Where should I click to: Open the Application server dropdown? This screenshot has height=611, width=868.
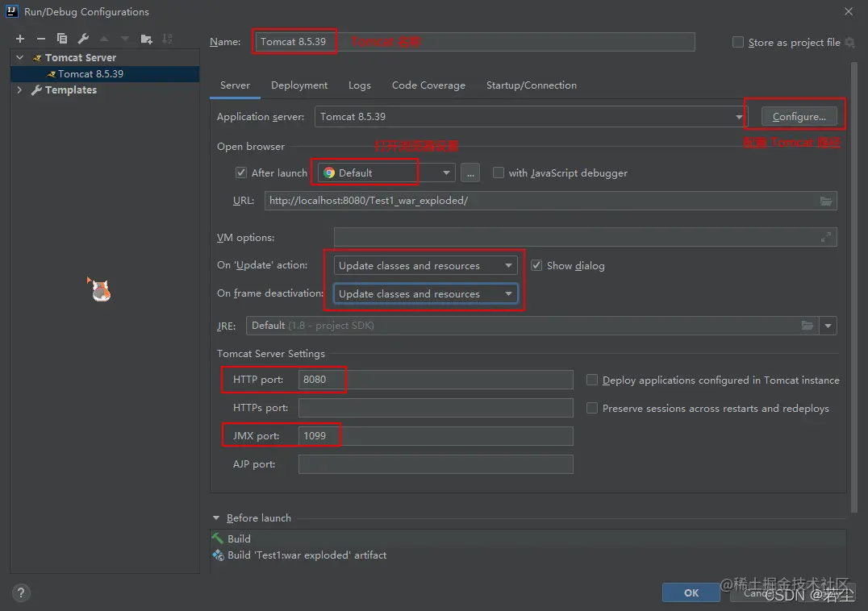739,116
